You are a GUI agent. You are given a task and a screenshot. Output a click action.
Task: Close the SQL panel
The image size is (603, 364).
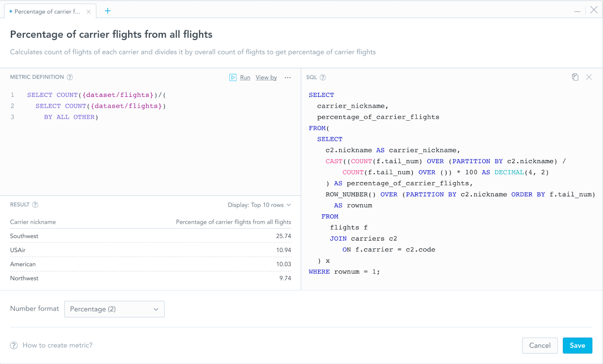[x=589, y=77]
